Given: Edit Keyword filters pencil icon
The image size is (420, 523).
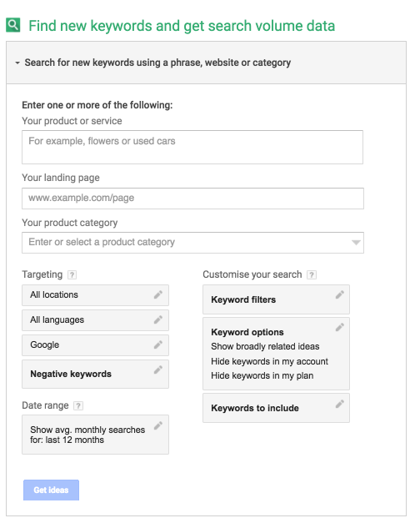Looking at the screenshot, I should coord(340,294).
